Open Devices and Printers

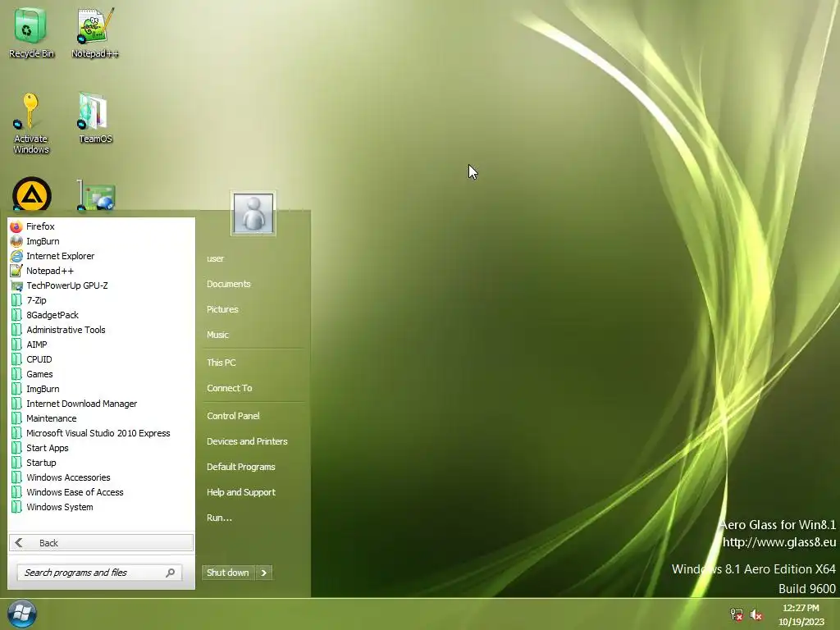coord(247,441)
